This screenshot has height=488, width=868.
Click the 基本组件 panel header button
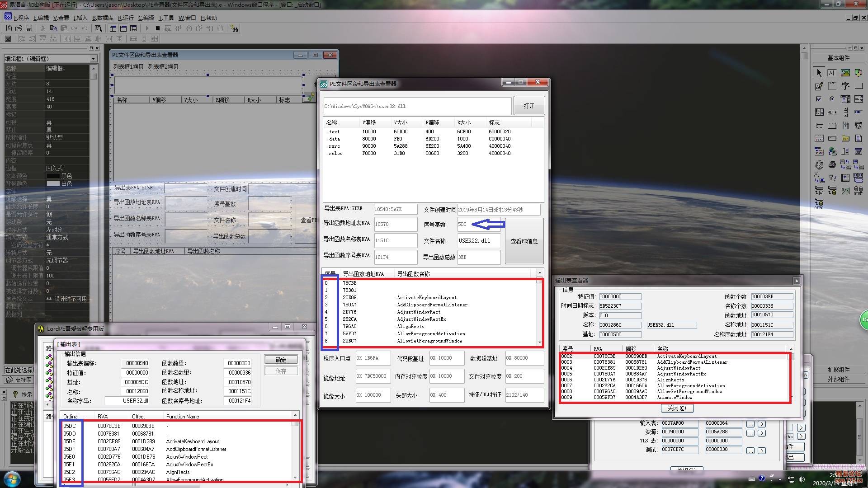(x=838, y=58)
